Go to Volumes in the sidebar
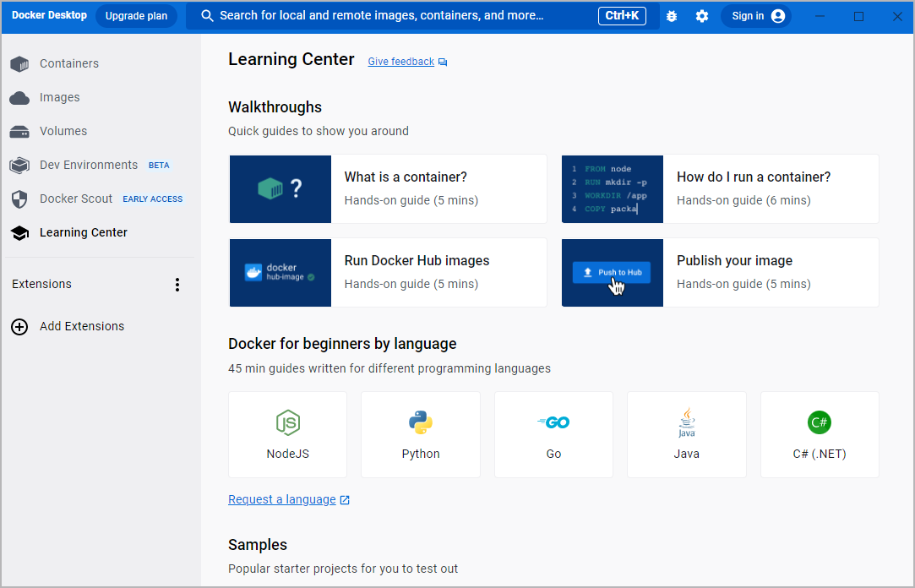The width and height of the screenshot is (915, 588). (x=63, y=131)
